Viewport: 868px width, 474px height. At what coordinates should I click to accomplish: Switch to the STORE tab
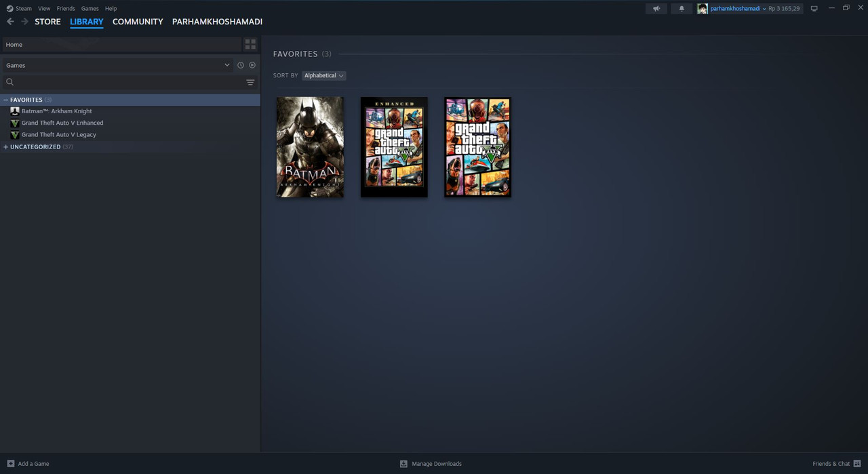tap(47, 22)
